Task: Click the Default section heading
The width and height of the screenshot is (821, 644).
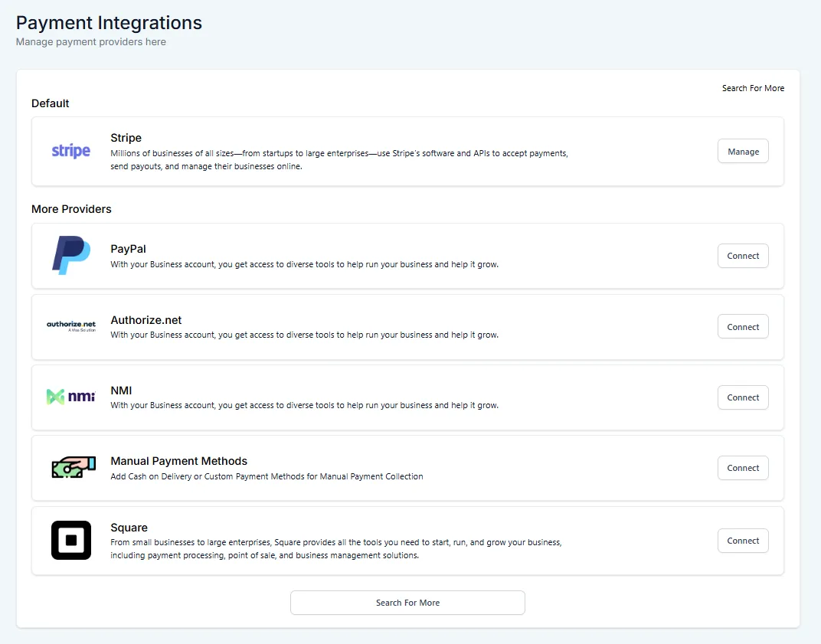Action: pos(51,103)
